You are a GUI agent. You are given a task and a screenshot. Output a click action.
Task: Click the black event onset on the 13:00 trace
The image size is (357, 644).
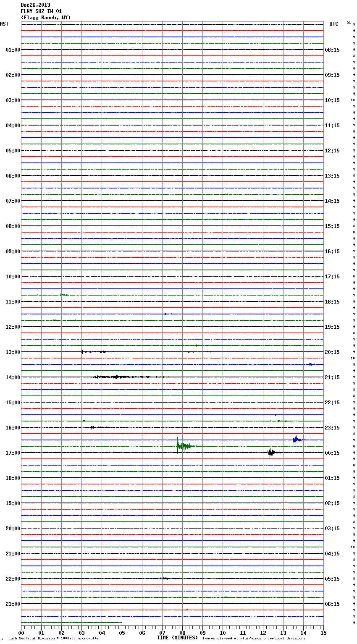click(82, 352)
